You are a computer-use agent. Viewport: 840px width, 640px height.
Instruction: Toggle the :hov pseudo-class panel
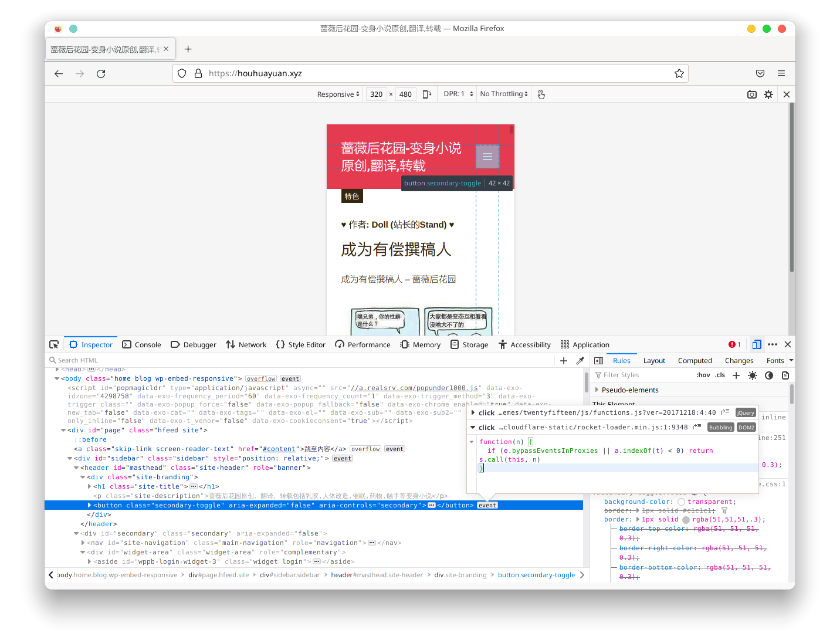pyautogui.click(x=703, y=375)
